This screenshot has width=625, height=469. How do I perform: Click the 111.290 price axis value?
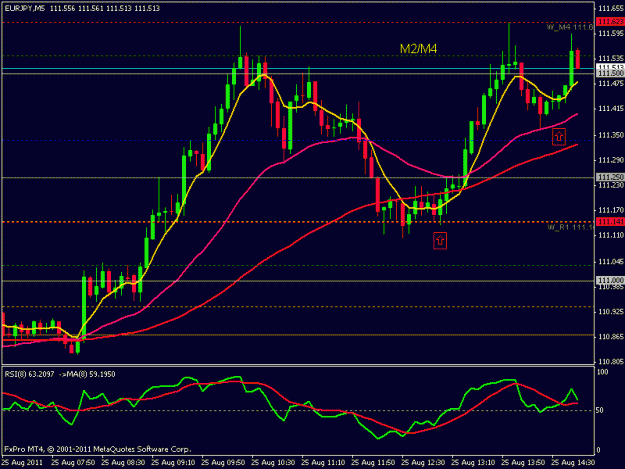pyautogui.click(x=611, y=160)
